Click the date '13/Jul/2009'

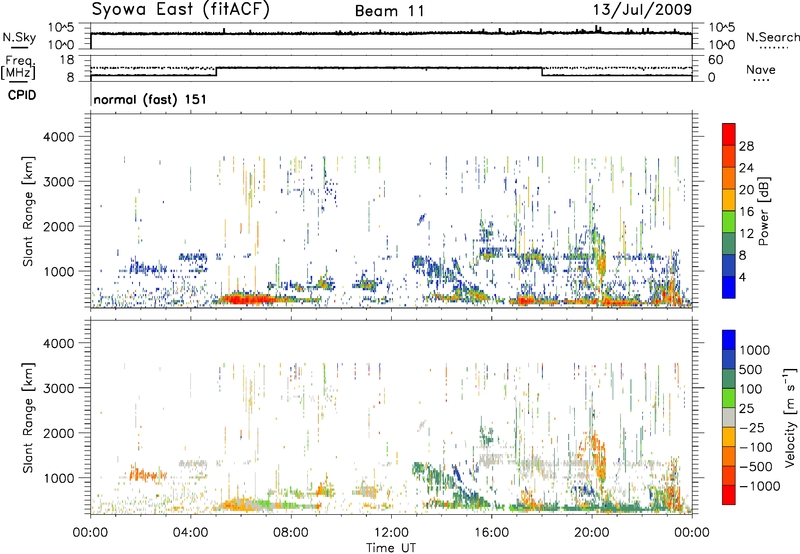coord(642,9)
